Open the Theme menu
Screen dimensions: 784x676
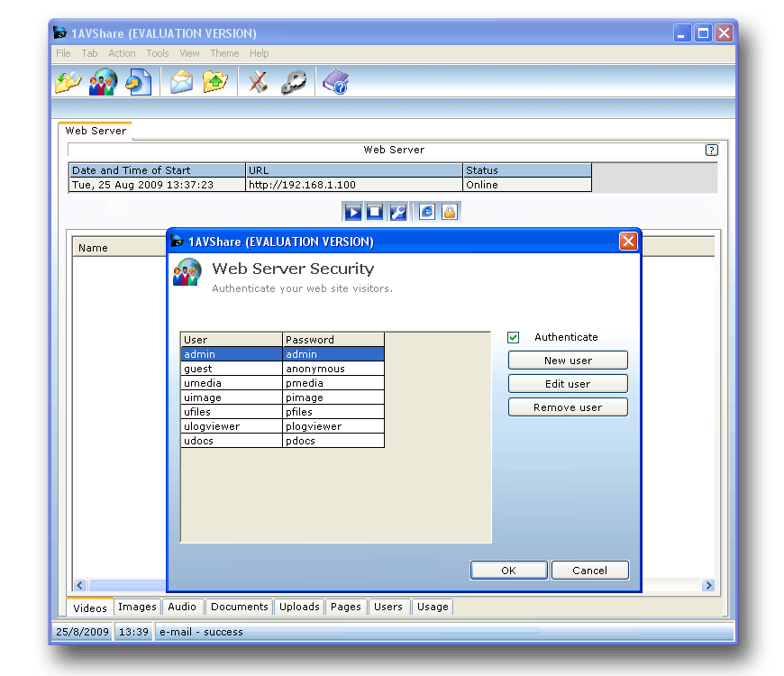point(224,53)
